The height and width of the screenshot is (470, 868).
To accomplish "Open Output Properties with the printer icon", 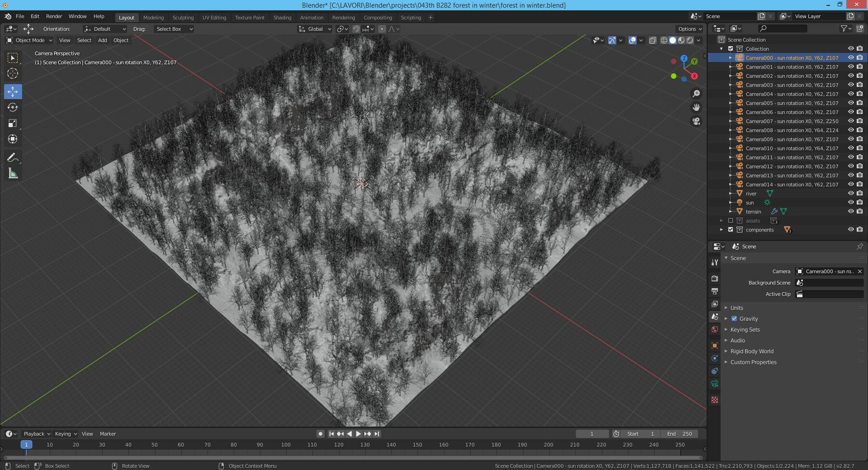I will coord(715,291).
